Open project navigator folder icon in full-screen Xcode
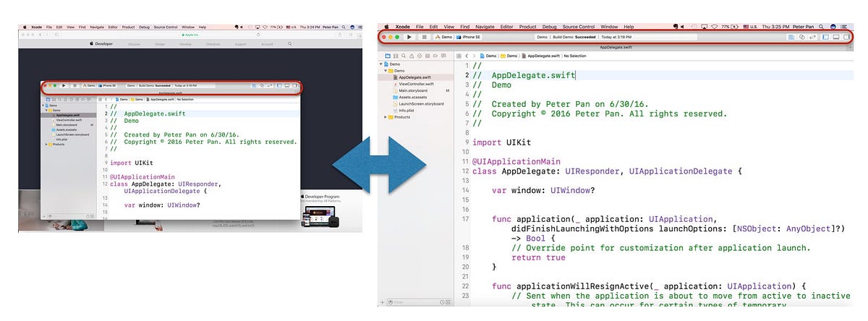The width and height of the screenshot is (868, 321). click(388, 56)
